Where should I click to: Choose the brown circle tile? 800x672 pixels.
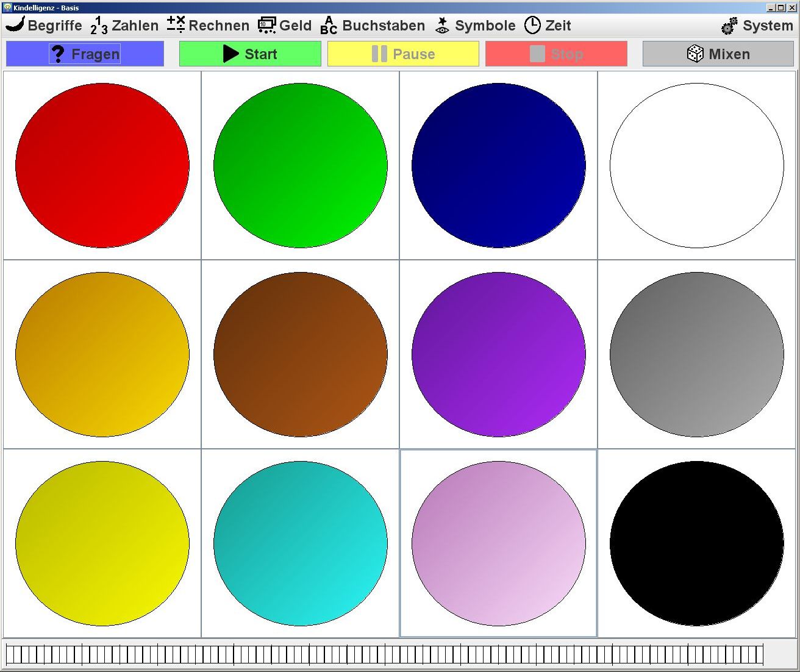(x=301, y=354)
